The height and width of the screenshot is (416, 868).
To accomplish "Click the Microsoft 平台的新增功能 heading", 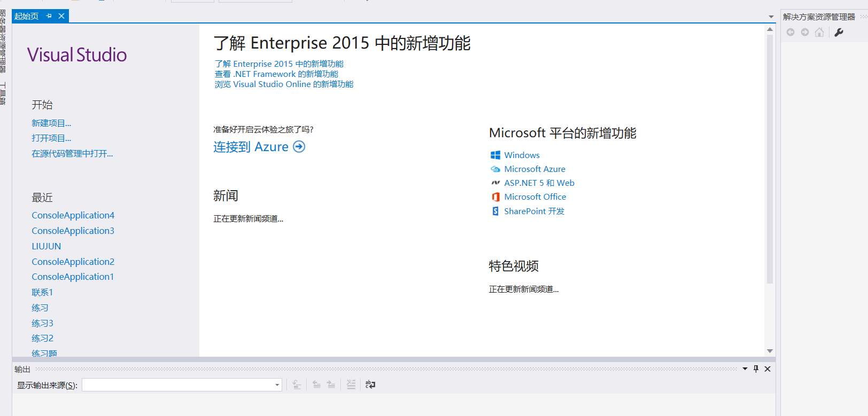I will [563, 133].
